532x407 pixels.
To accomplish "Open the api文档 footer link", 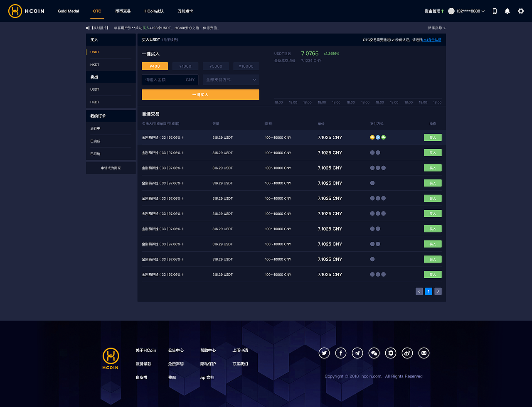I will tap(207, 378).
